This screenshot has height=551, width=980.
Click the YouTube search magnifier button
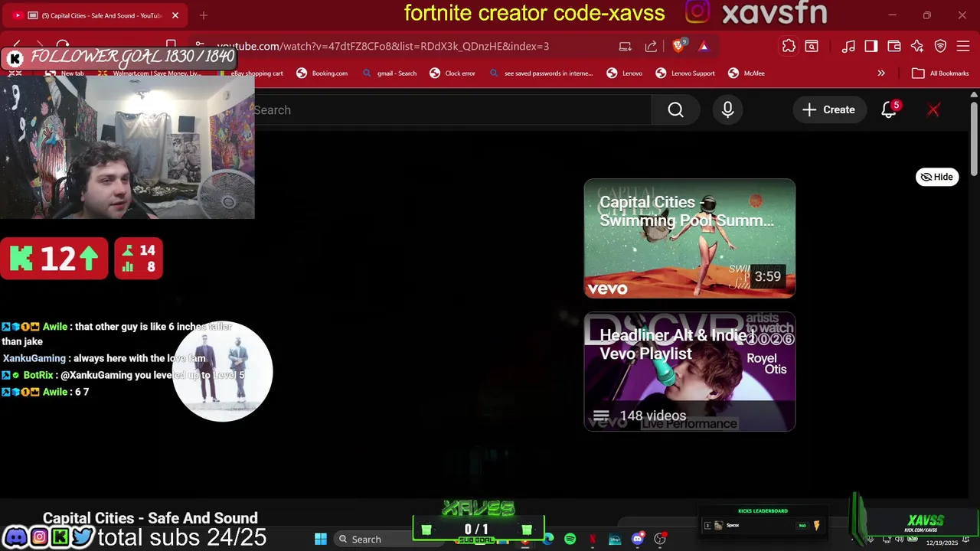coord(675,110)
